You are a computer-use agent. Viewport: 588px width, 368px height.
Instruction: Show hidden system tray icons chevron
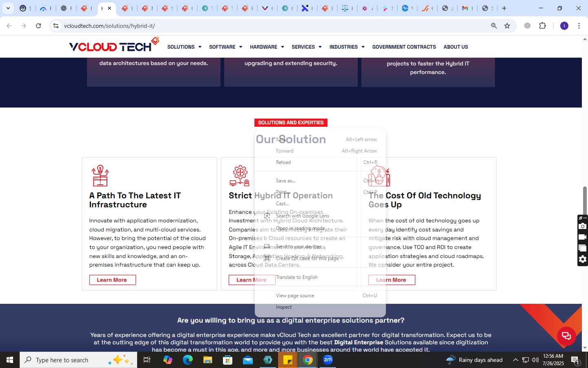(515, 360)
